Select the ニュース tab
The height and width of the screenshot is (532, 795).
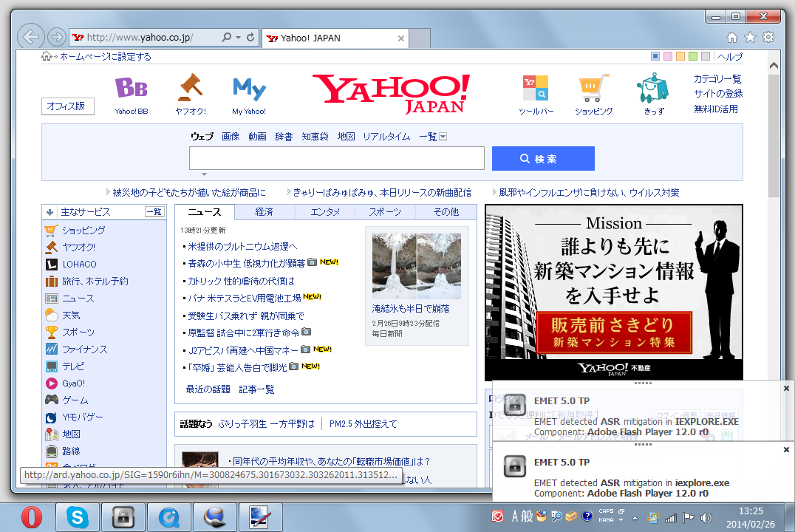[205, 212]
